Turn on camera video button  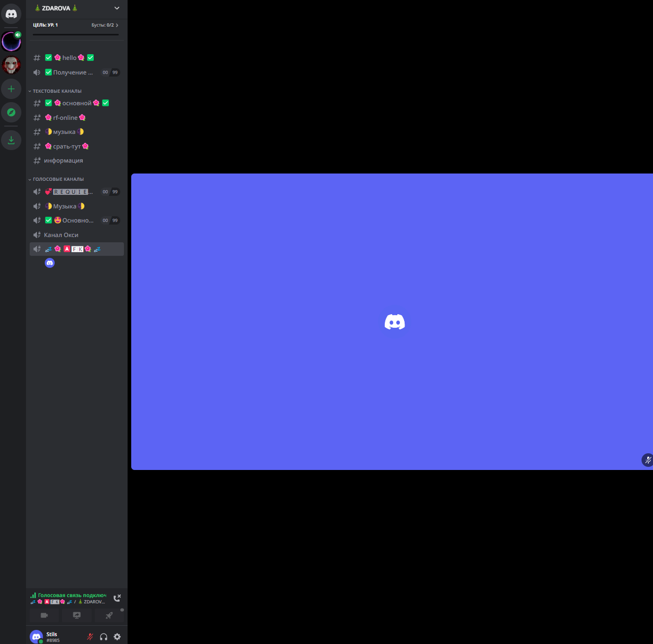click(x=44, y=615)
